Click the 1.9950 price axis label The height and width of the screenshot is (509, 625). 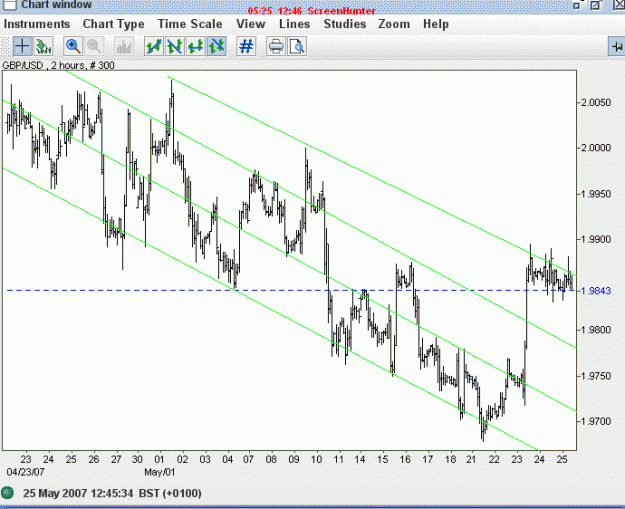[x=596, y=194]
